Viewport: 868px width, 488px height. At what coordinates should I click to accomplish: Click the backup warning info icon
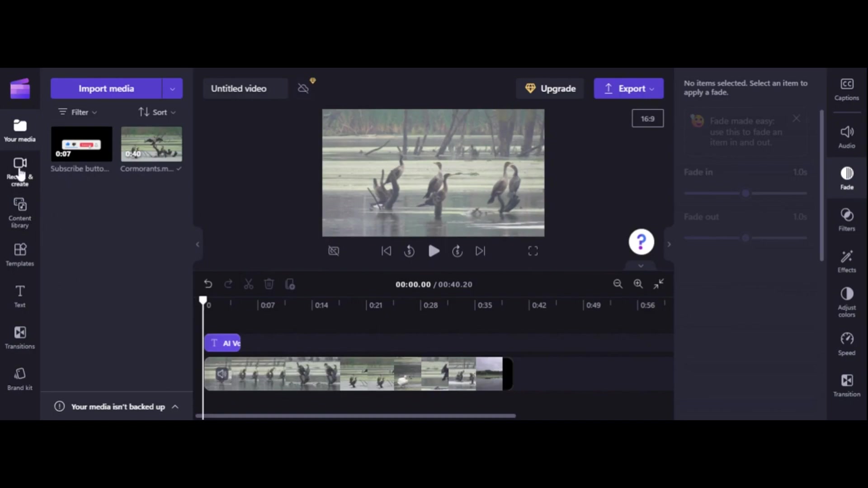60,406
